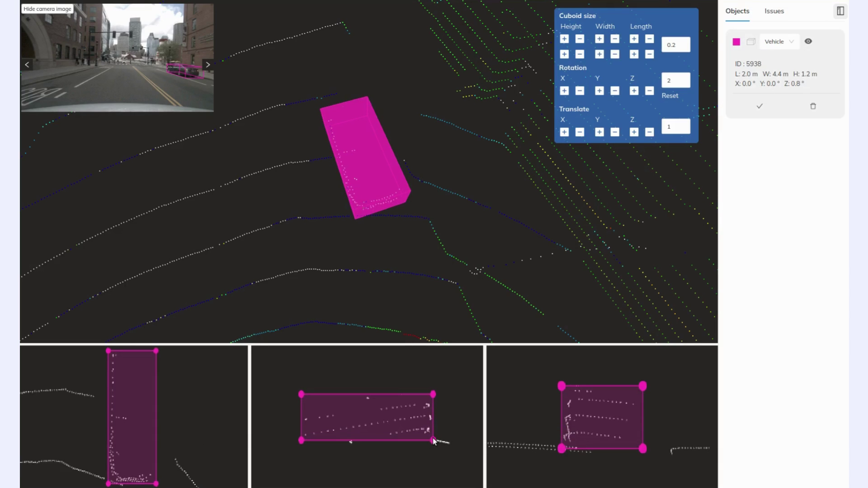Delete object 5938 with trash icon
This screenshot has width=868, height=488.
pos(813,106)
